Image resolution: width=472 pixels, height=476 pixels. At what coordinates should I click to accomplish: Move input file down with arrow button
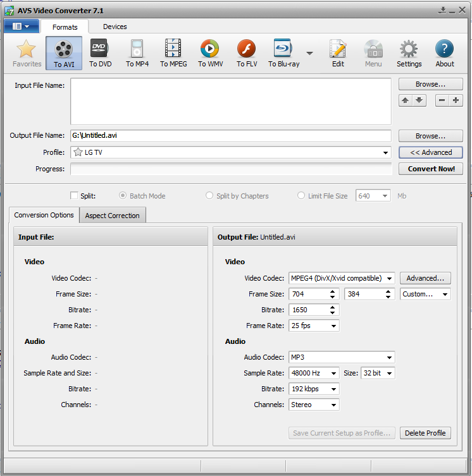(419, 101)
